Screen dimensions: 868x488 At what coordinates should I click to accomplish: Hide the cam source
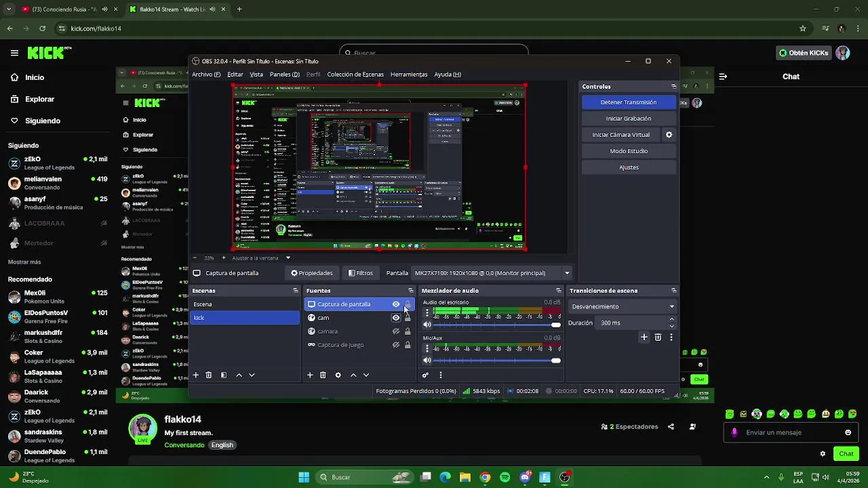coord(396,318)
